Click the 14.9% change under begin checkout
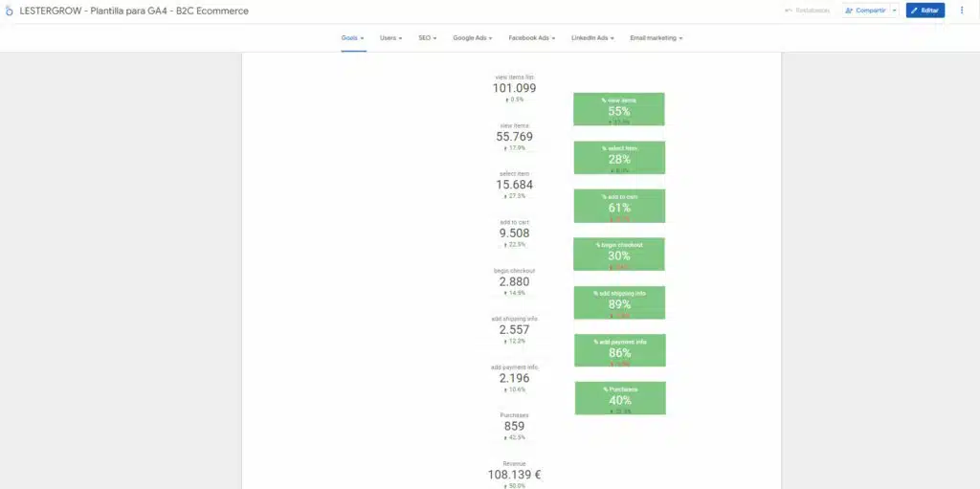The image size is (980, 489). coord(515,293)
